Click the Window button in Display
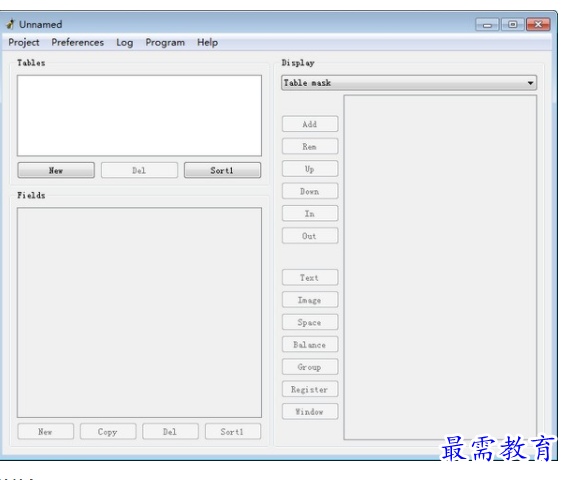This screenshot has width=563, height=480. [310, 411]
